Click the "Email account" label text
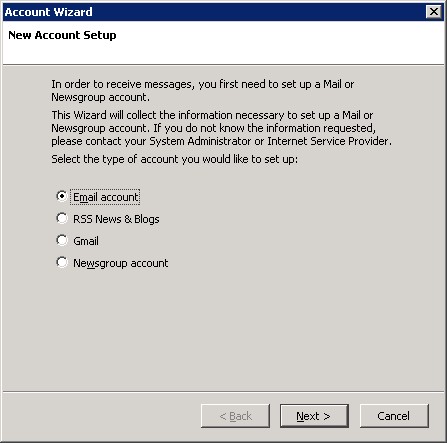The image size is (447, 443). click(106, 197)
